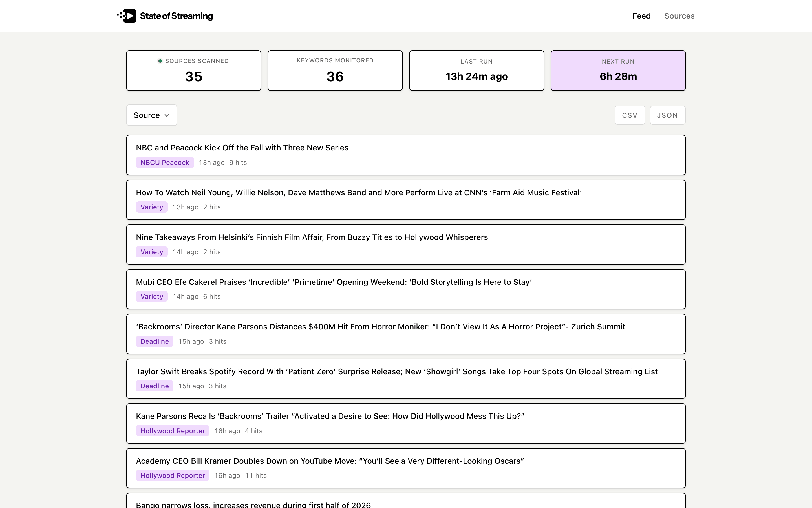The image size is (812, 508).
Task: Expand the Source filter dropdown
Action: tap(152, 115)
